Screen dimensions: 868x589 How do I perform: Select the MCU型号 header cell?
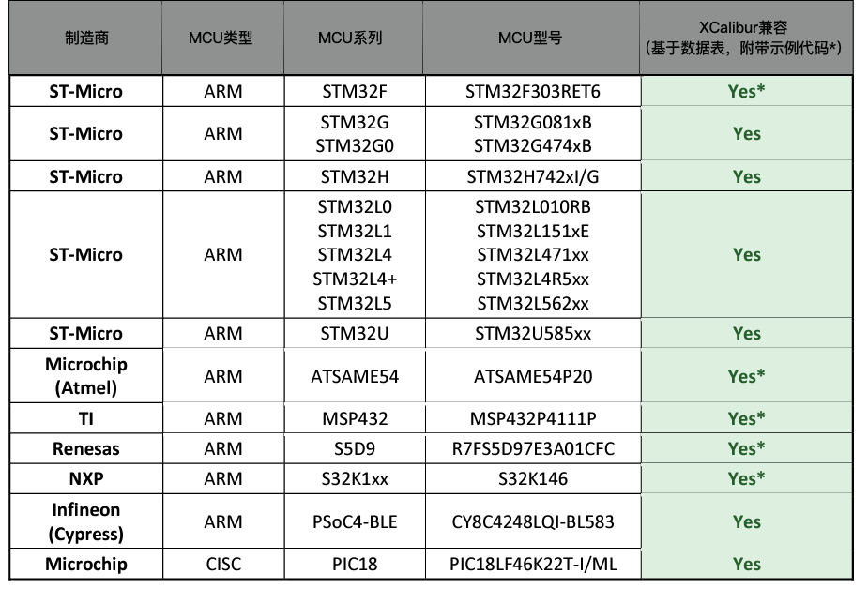pyautogui.click(x=531, y=38)
